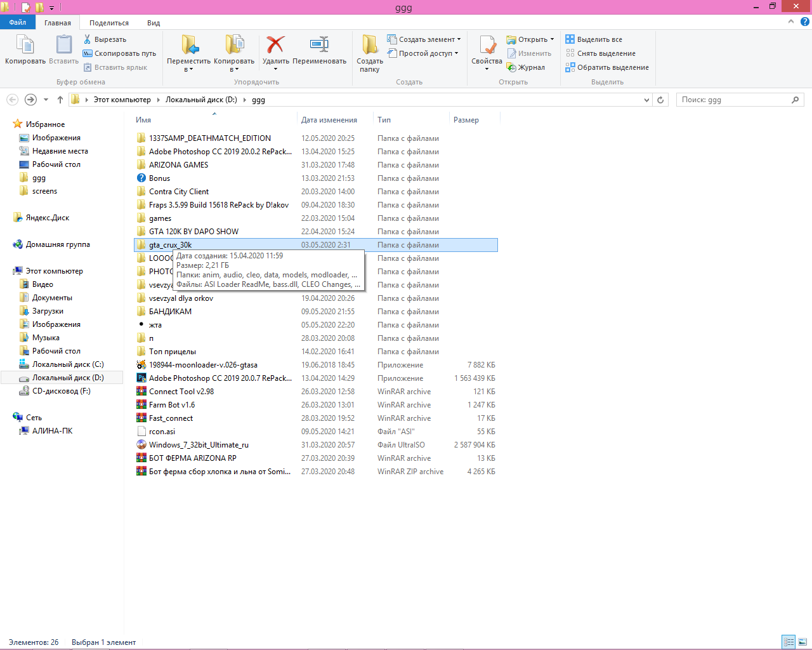Click the Copy (Копировать) ribbon icon
Viewport: 812px width, 650px height.
click(25, 46)
